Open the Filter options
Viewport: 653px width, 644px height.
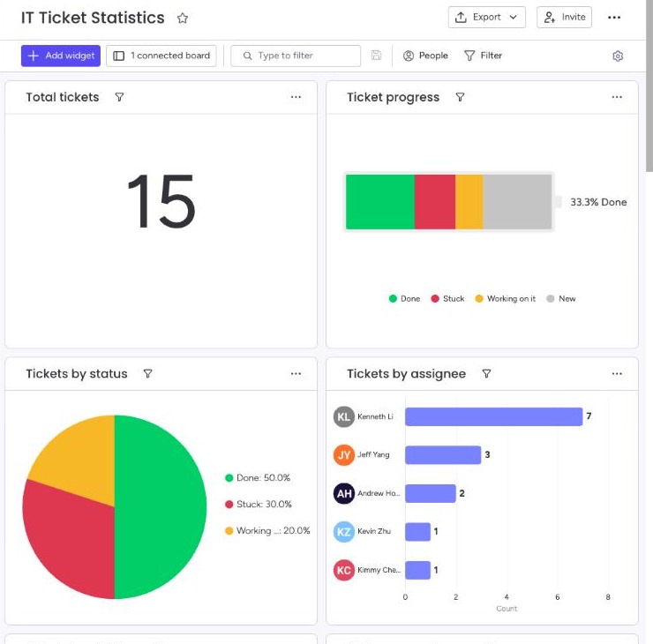coord(483,56)
